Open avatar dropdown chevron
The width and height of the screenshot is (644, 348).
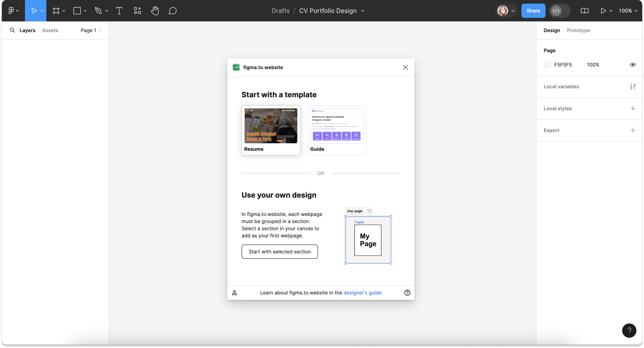click(513, 11)
